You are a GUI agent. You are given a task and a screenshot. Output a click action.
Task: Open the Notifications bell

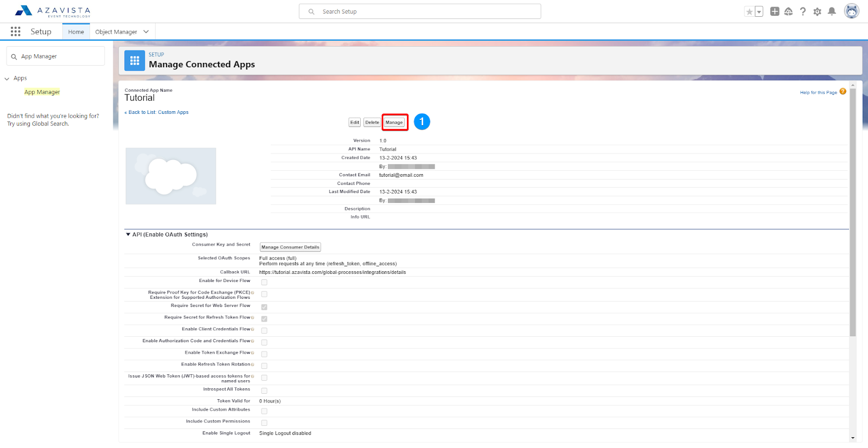coord(832,11)
